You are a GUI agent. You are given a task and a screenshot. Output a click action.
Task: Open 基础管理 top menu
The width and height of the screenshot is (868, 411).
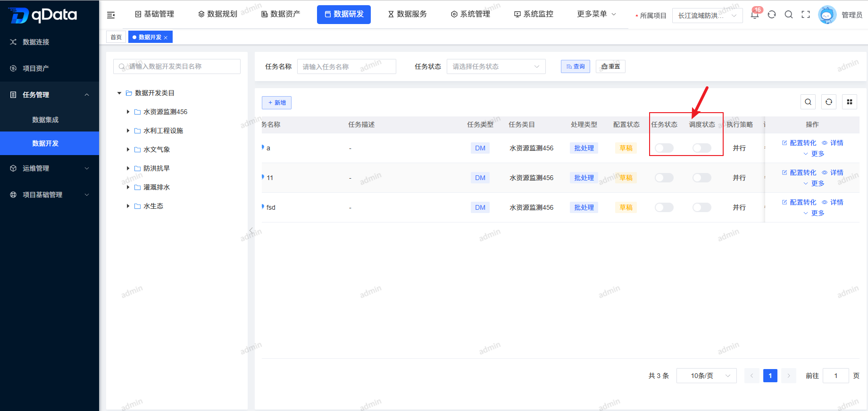point(154,14)
